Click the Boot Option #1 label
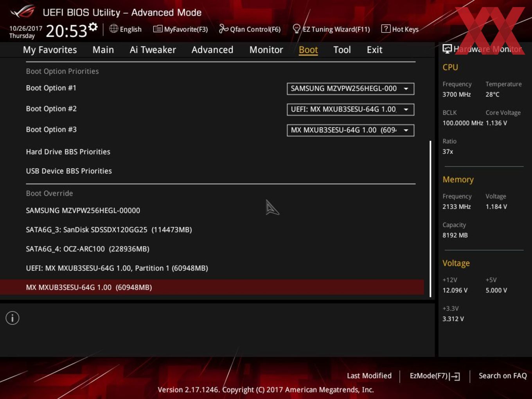 51,88
